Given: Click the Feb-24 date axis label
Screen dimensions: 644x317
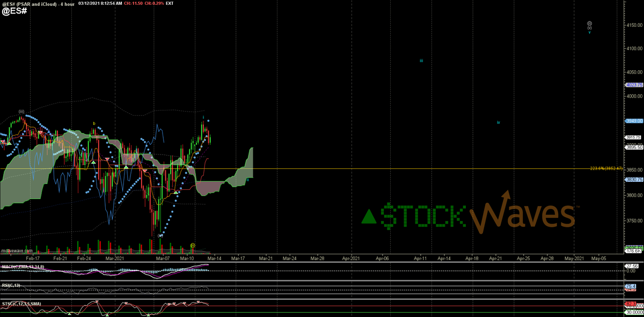Looking at the screenshot, I should [x=84, y=258].
